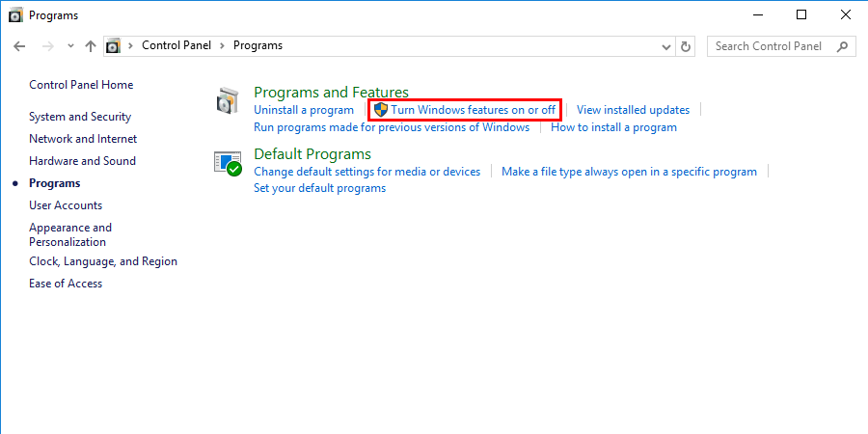Run programs made for previous Windows versions
868x434 pixels.
pyautogui.click(x=392, y=127)
